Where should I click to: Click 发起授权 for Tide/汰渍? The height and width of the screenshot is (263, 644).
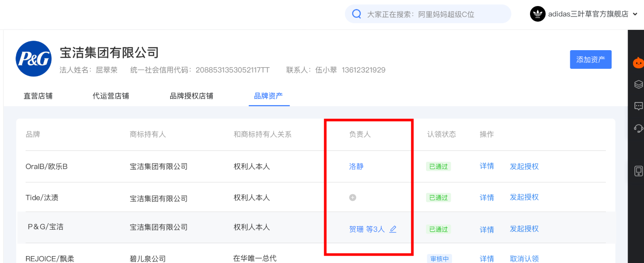coord(524,197)
